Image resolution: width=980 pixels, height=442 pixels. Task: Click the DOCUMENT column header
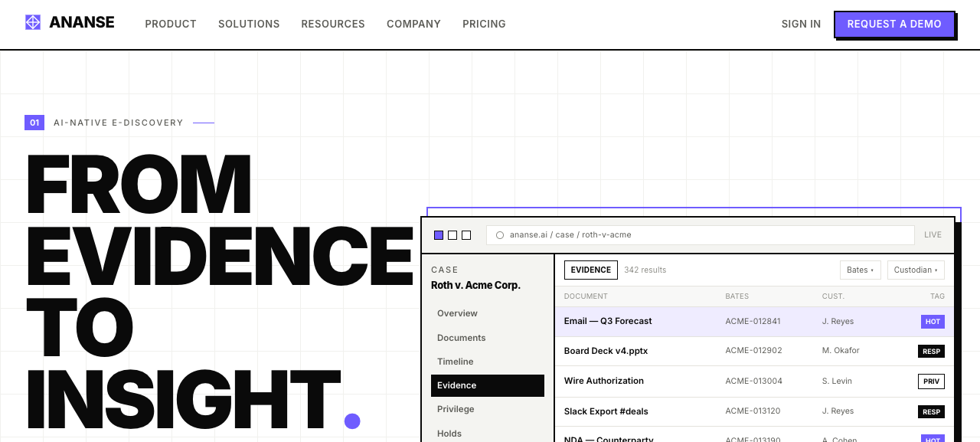click(x=586, y=296)
